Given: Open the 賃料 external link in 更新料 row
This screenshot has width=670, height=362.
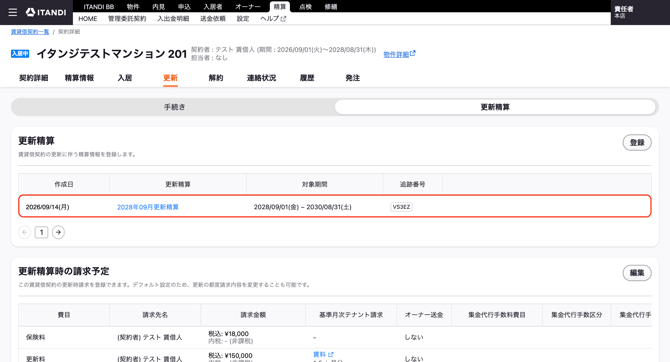Looking at the screenshot, I should click(323, 354).
